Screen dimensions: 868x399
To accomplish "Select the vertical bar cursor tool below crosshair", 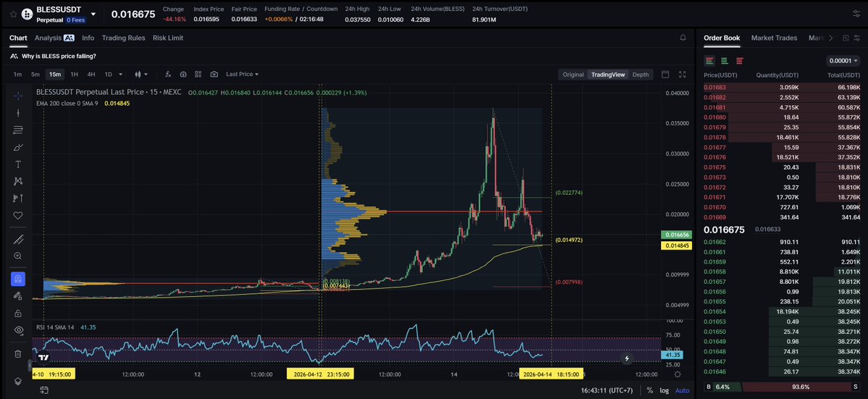I will (17, 113).
